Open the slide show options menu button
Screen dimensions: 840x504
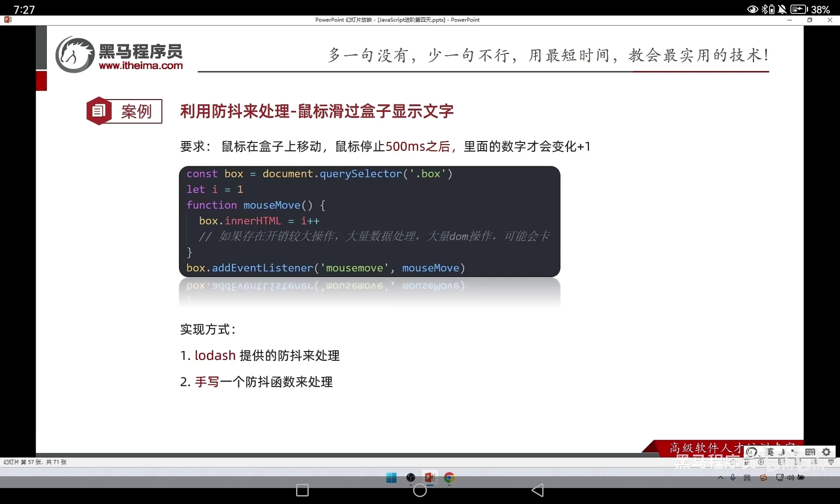click(x=746, y=462)
